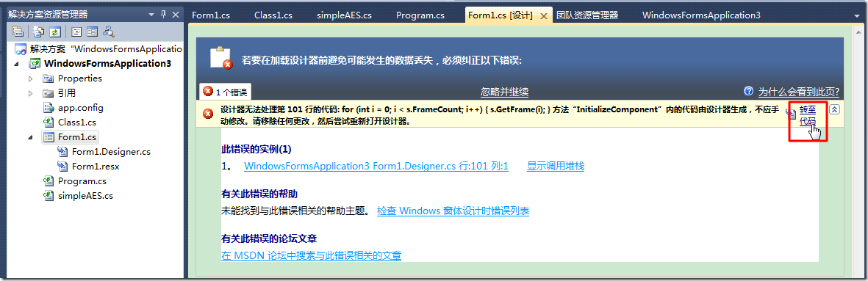
Task: Click Refresh icon in Solution Explorer toolbar
Action: [54, 32]
